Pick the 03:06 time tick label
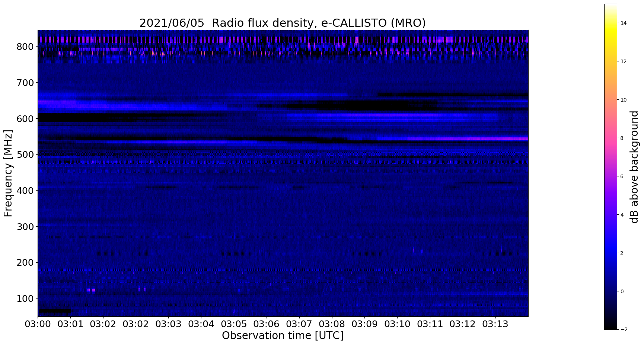644x345 pixels. (x=267, y=324)
